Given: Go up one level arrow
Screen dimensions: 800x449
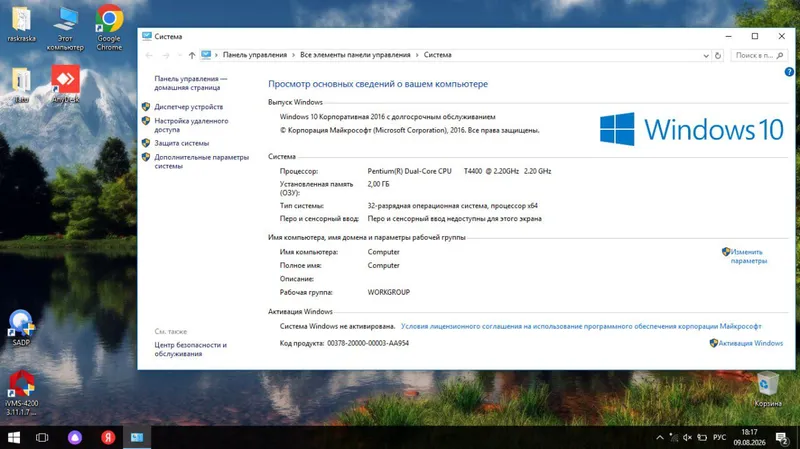Looking at the screenshot, I should tap(192, 55).
